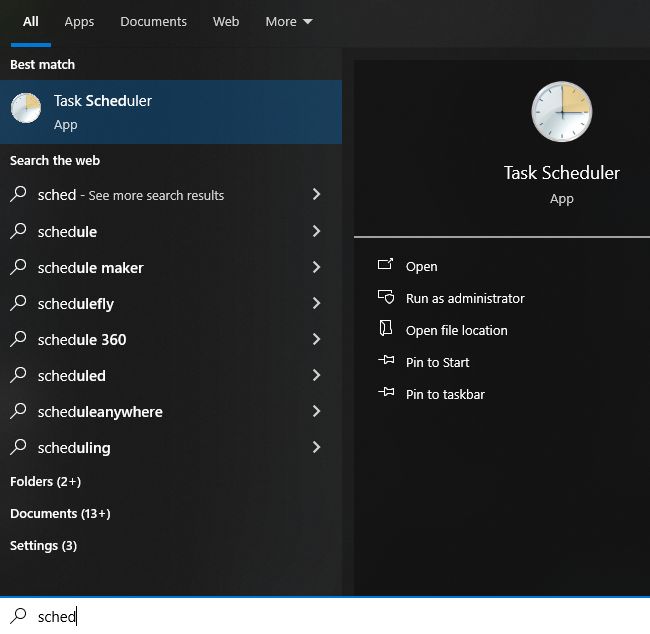Click the magnifier icon beside 'schedulefly'
The height and width of the screenshot is (634, 650).
18,303
